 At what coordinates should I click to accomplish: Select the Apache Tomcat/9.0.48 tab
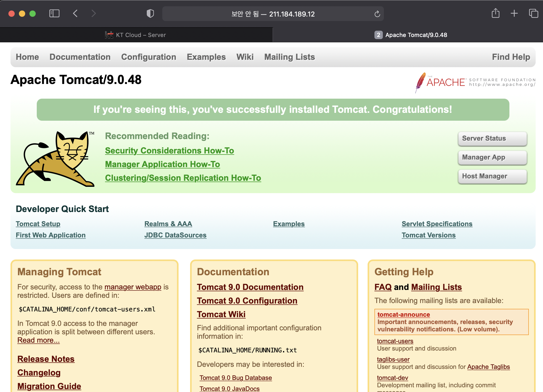[x=411, y=35]
